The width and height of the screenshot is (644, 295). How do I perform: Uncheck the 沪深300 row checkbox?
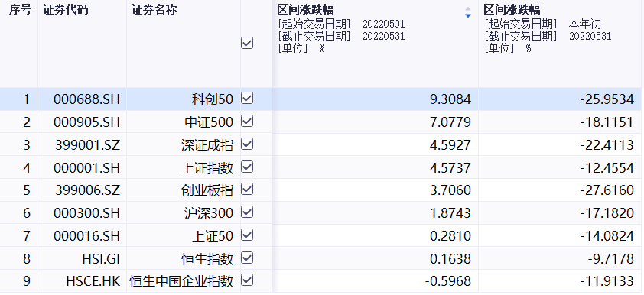click(247, 212)
